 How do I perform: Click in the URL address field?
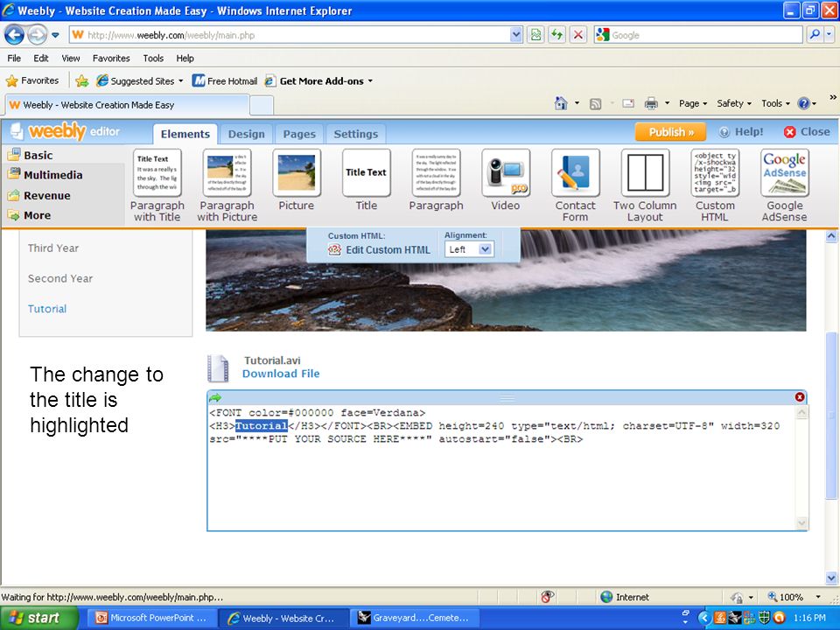(295, 35)
